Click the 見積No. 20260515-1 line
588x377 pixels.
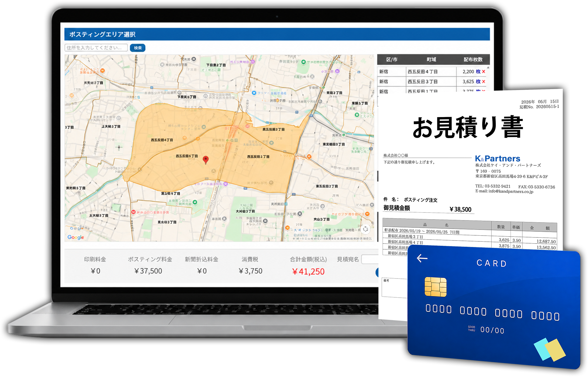click(x=539, y=107)
